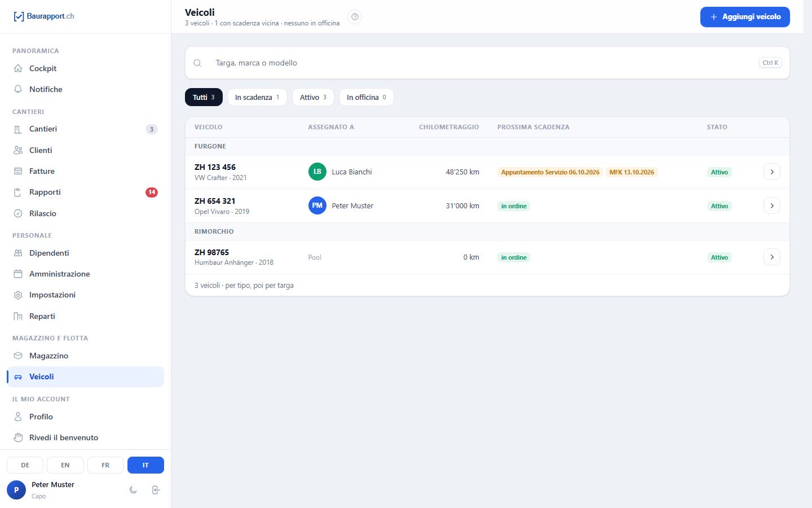Click Rivedi il benvenuto
This screenshot has width=812, height=508.
pyautogui.click(x=85, y=437)
